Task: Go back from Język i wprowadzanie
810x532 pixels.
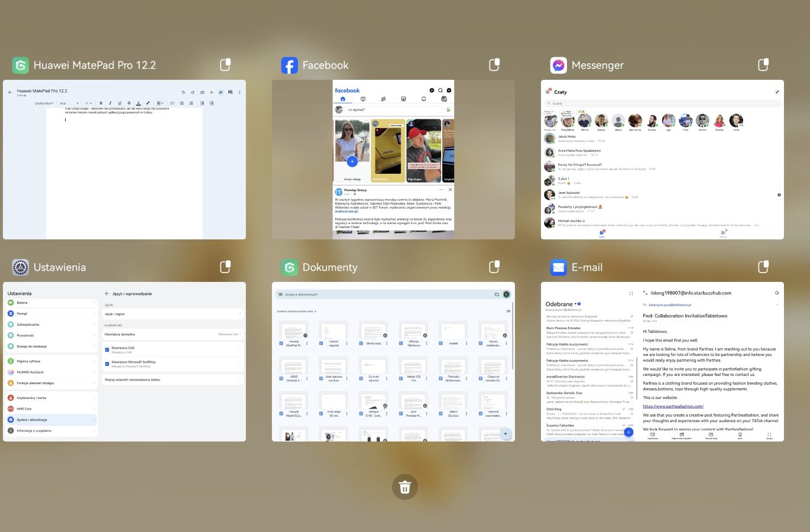Action: [x=107, y=294]
